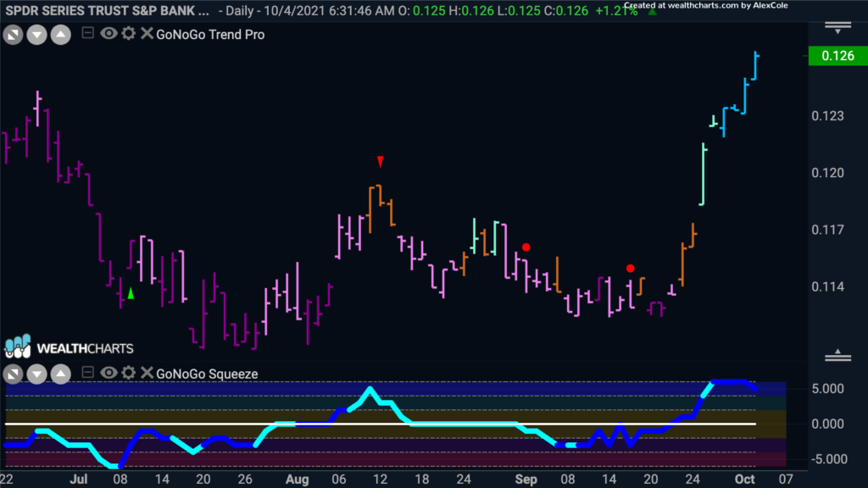The image size is (868, 488).
Task: Click the 0.123 price axis label
Action: click(x=827, y=115)
